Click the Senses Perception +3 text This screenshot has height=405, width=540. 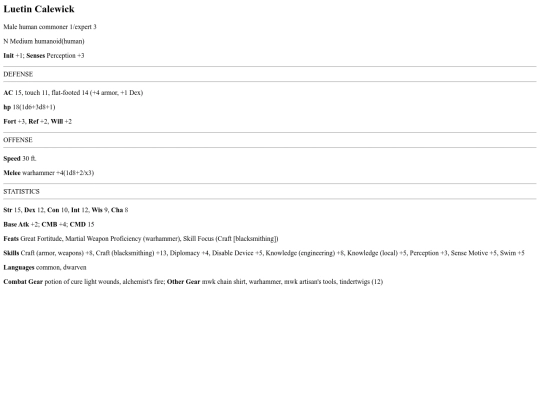click(55, 55)
